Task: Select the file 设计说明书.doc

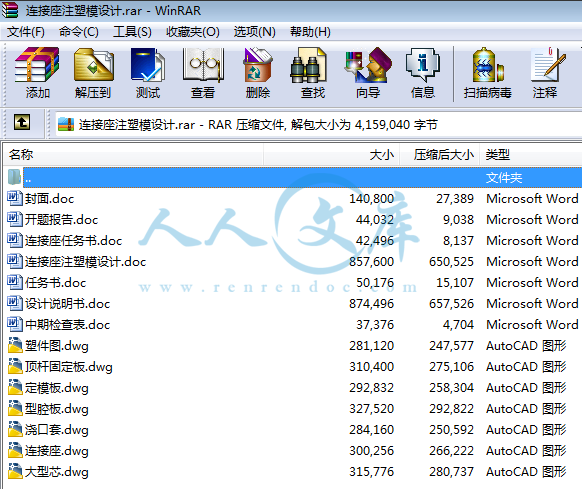Action: tap(68, 304)
